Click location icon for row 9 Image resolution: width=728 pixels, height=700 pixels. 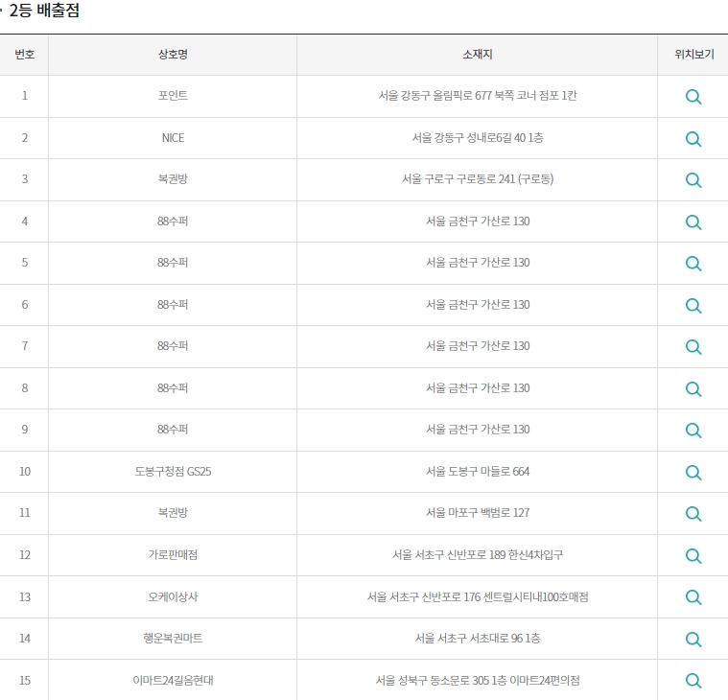point(693,431)
